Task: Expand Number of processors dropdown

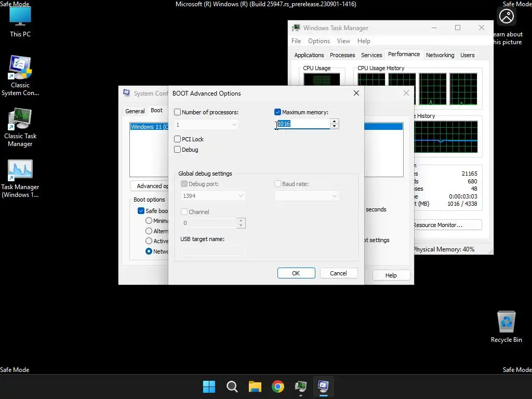Action: point(234,125)
